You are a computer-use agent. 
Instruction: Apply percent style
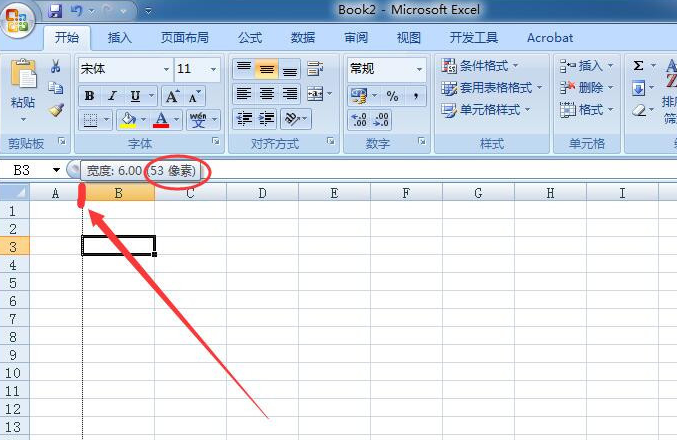[392, 96]
